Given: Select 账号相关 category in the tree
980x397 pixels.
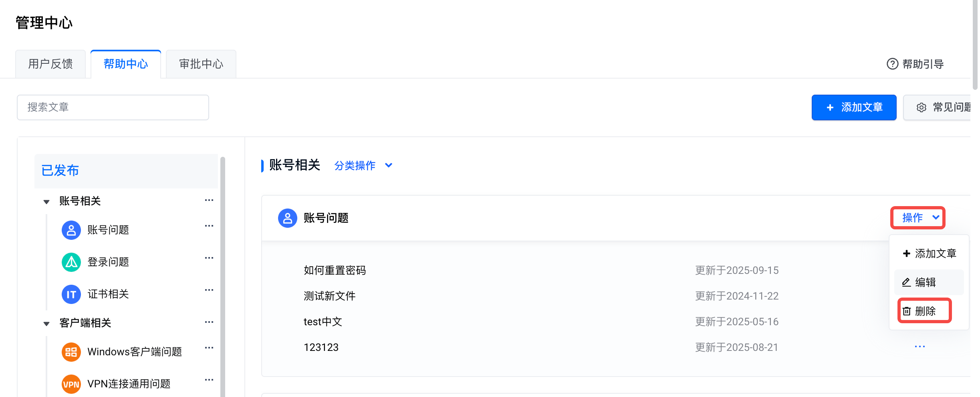Looking at the screenshot, I should point(80,201).
